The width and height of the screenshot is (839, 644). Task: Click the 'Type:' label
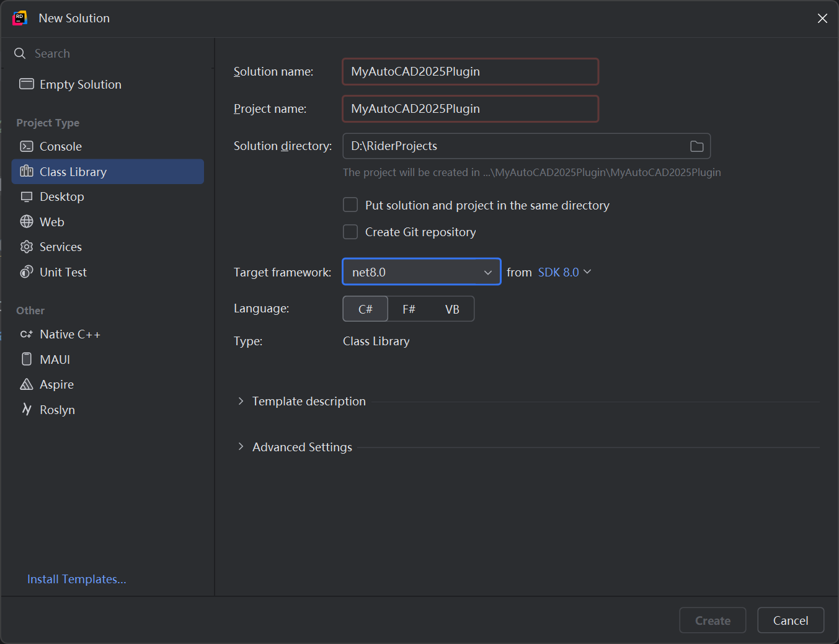(x=248, y=341)
